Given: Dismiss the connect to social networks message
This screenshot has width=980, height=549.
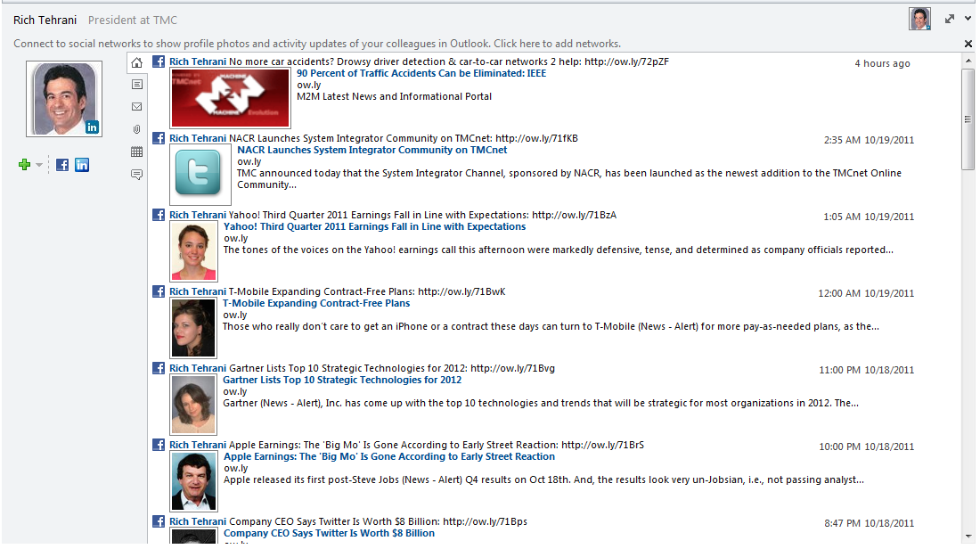Looking at the screenshot, I should (968, 44).
